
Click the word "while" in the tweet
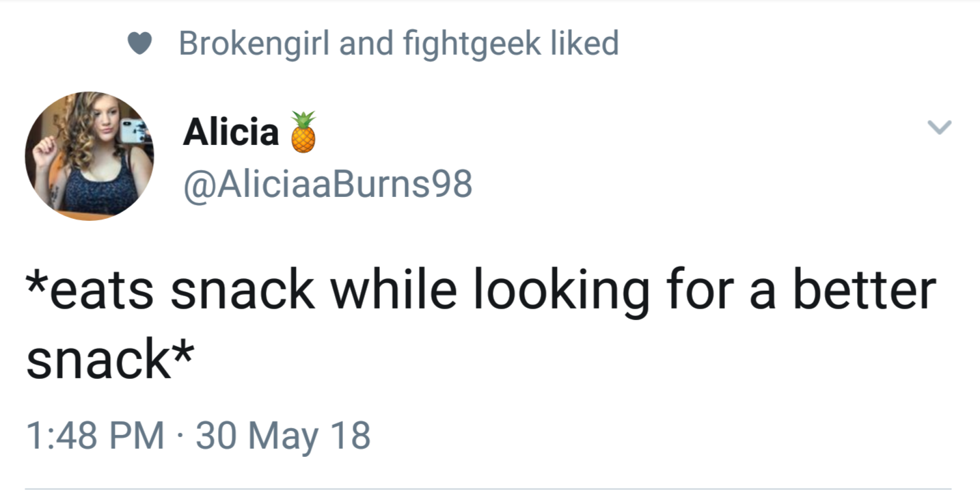coord(396,291)
